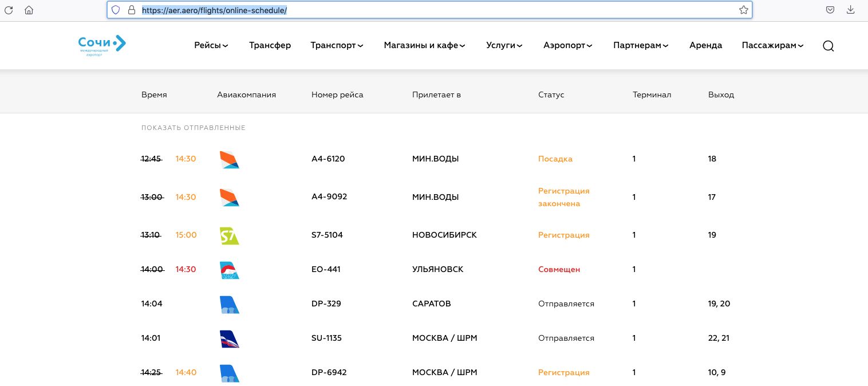Expand the Магазины и кафе dropdown menu
Viewport: 868px width, 386px height.
point(424,46)
